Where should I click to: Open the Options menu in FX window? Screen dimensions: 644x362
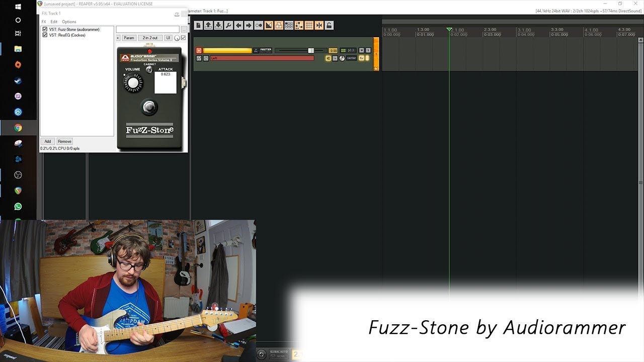coord(69,22)
